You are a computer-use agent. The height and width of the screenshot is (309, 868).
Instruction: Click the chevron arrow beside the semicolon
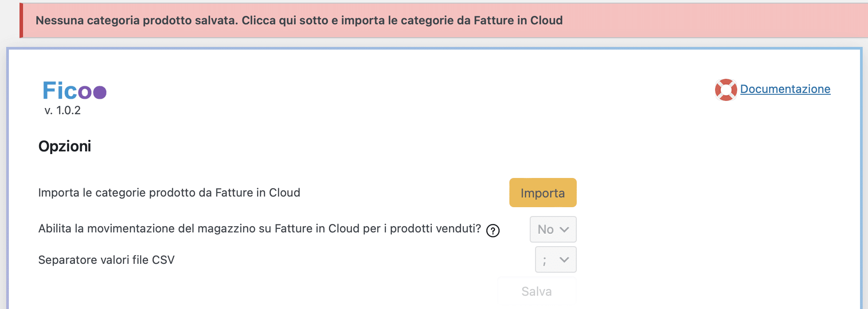coord(564,259)
